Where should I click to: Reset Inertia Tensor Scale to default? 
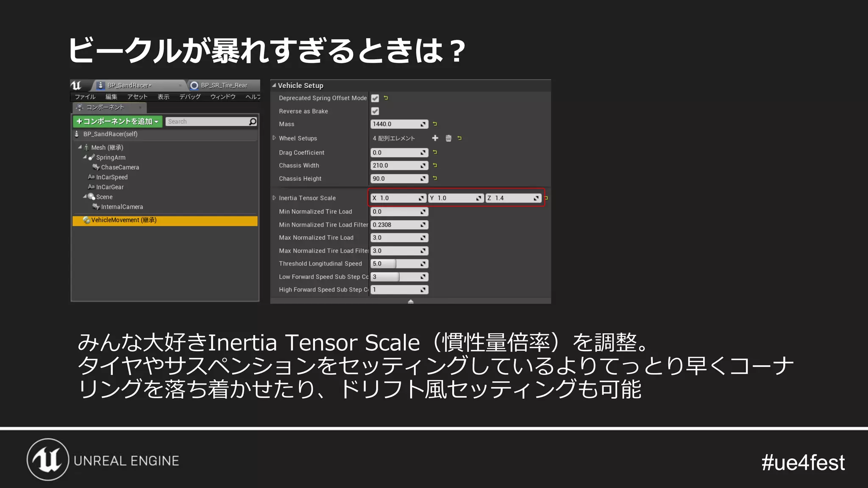546,198
